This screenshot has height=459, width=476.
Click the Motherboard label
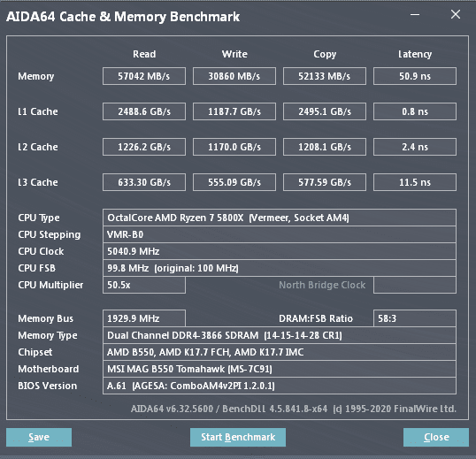(49, 369)
